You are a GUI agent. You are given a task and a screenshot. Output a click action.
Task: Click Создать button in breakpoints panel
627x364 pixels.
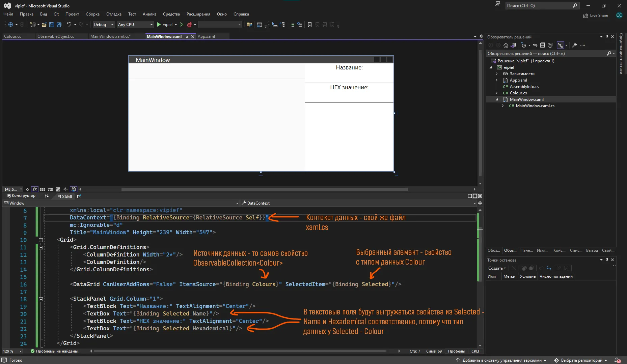497,268
